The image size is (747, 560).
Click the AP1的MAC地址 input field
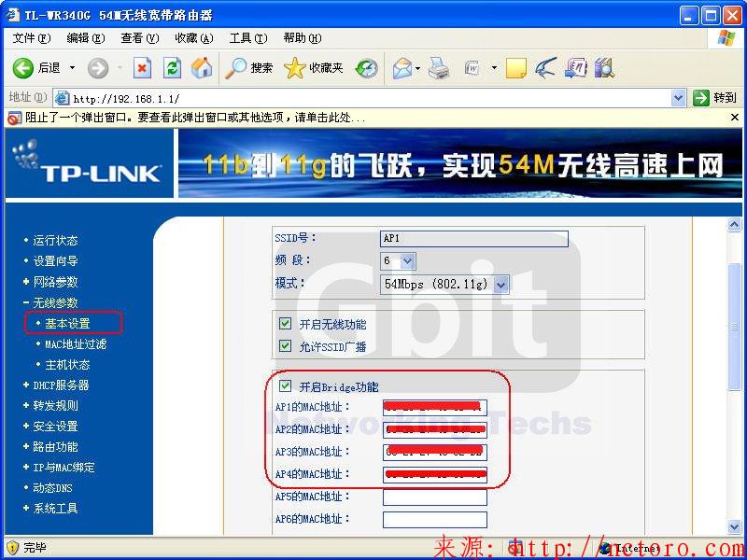434,407
